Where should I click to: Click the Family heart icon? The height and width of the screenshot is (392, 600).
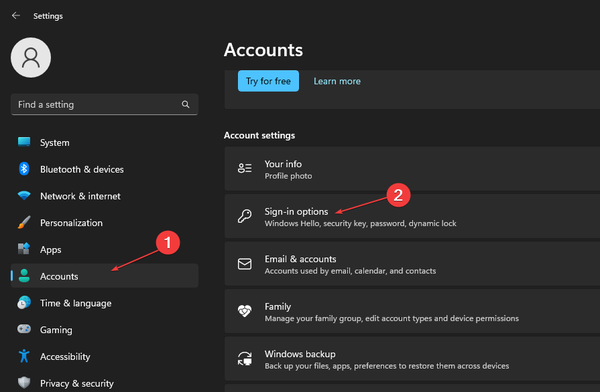[x=245, y=311]
